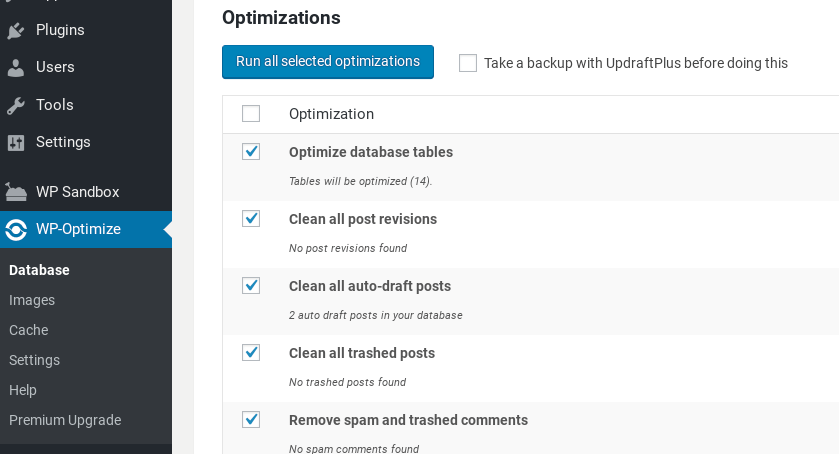The image size is (839, 454).
Task: Run all selected optimizations
Action: (x=327, y=62)
